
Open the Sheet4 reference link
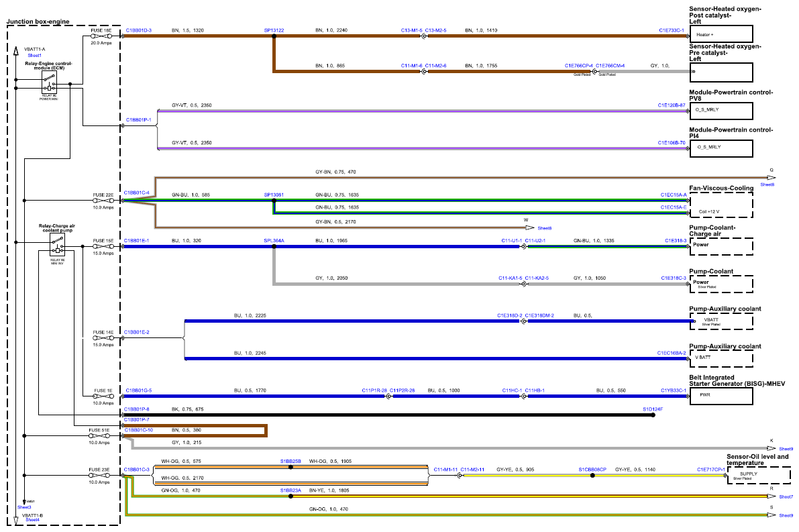point(33,521)
